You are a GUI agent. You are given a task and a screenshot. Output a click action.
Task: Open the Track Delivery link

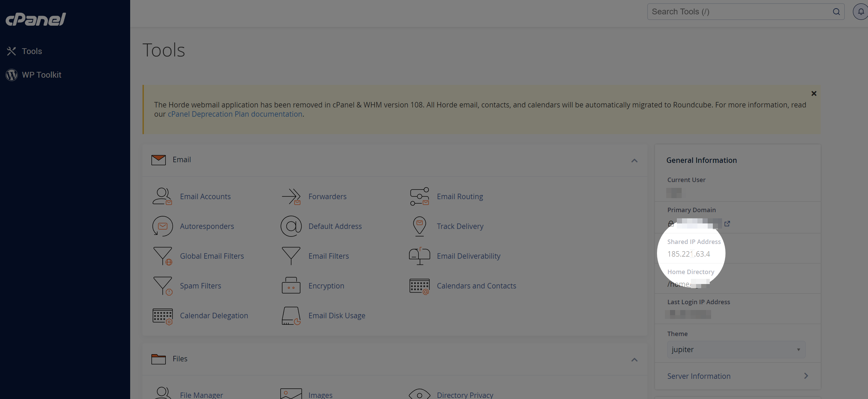tap(460, 226)
